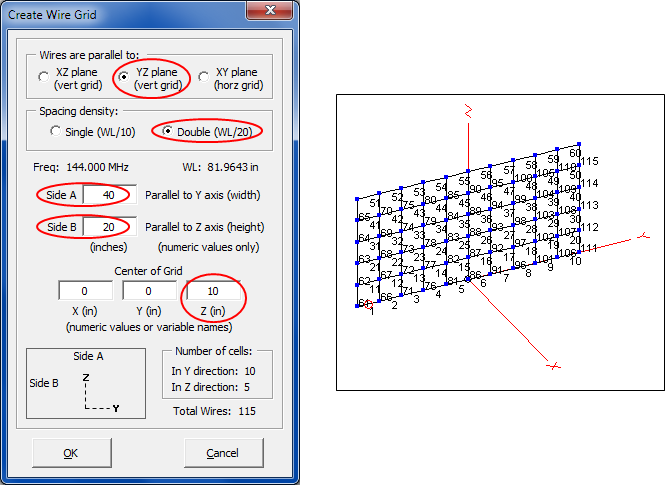Focus the Y (in) center field
Image resolution: width=665 pixels, height=485 pixels.
tap(148, 291)
